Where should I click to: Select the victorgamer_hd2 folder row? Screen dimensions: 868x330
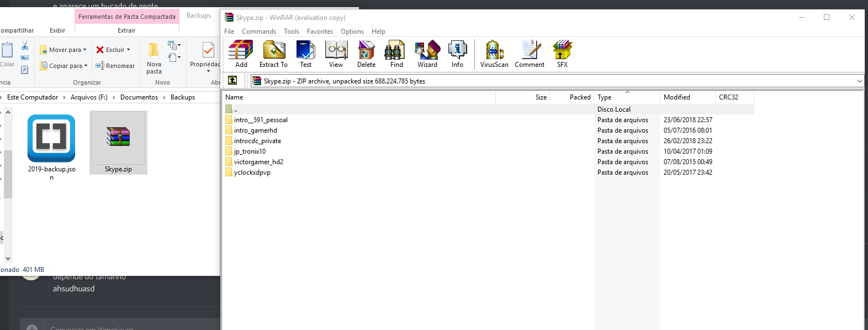point(488,162)
